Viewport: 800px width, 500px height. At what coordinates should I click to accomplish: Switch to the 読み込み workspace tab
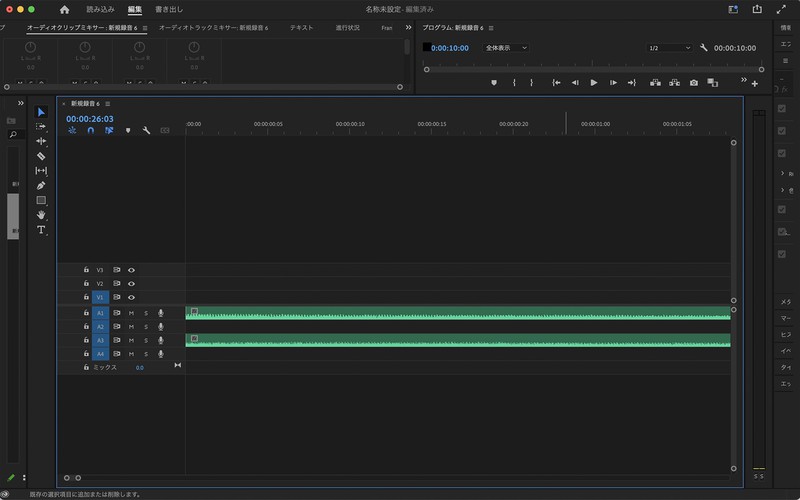100,9
